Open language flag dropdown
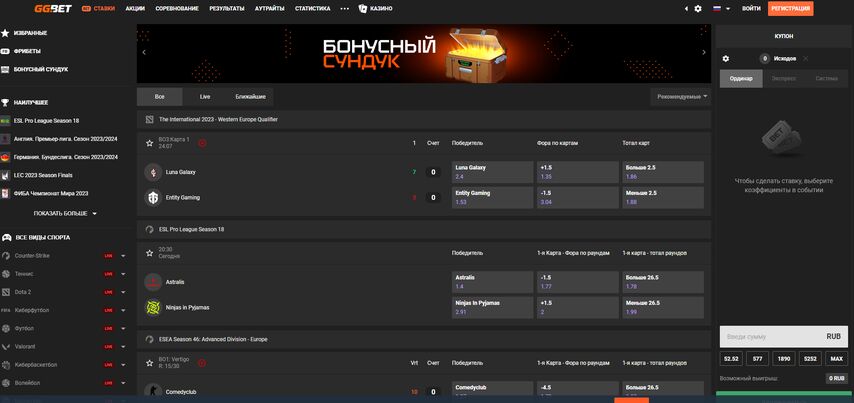The image size is (854, 403). tap(722, 9)
